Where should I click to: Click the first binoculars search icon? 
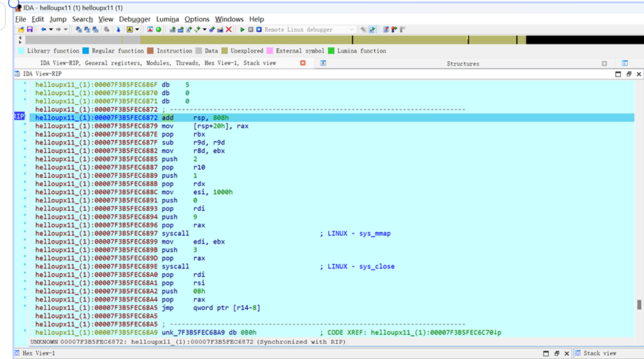[78, 30]
